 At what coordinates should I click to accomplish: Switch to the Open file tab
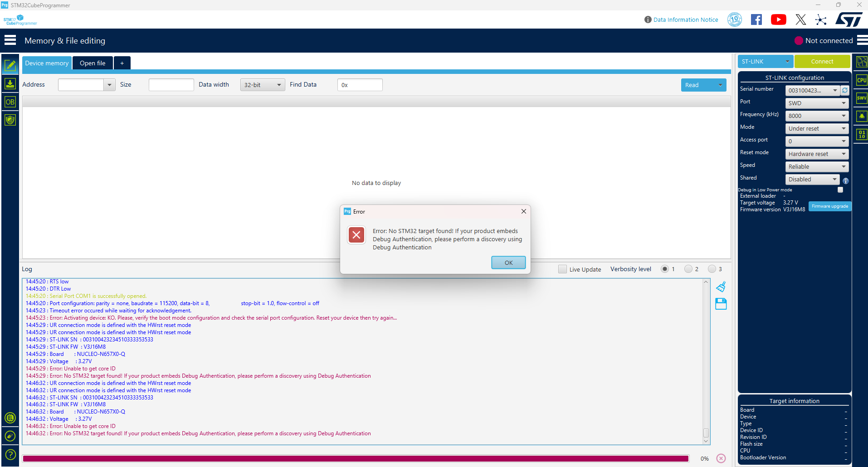(x=93, y=63)
